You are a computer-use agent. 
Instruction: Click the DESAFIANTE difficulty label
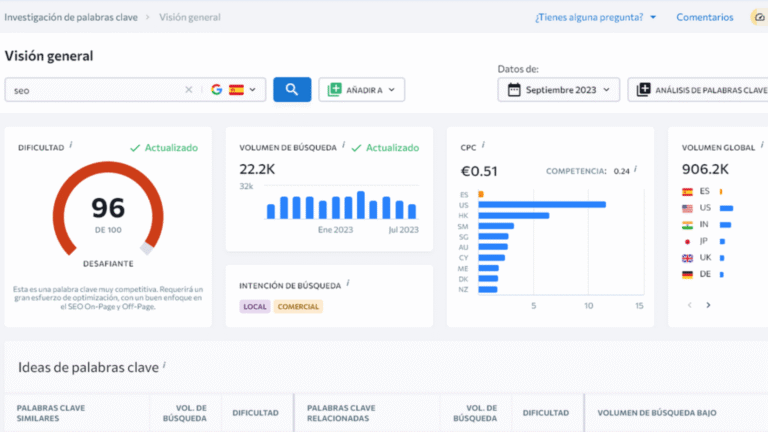coord(108,264)
